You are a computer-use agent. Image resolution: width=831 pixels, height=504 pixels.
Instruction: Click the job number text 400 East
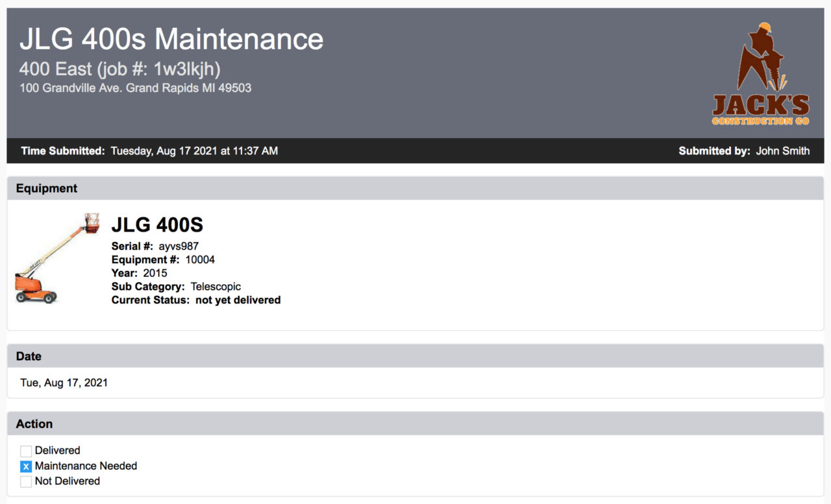120,69
